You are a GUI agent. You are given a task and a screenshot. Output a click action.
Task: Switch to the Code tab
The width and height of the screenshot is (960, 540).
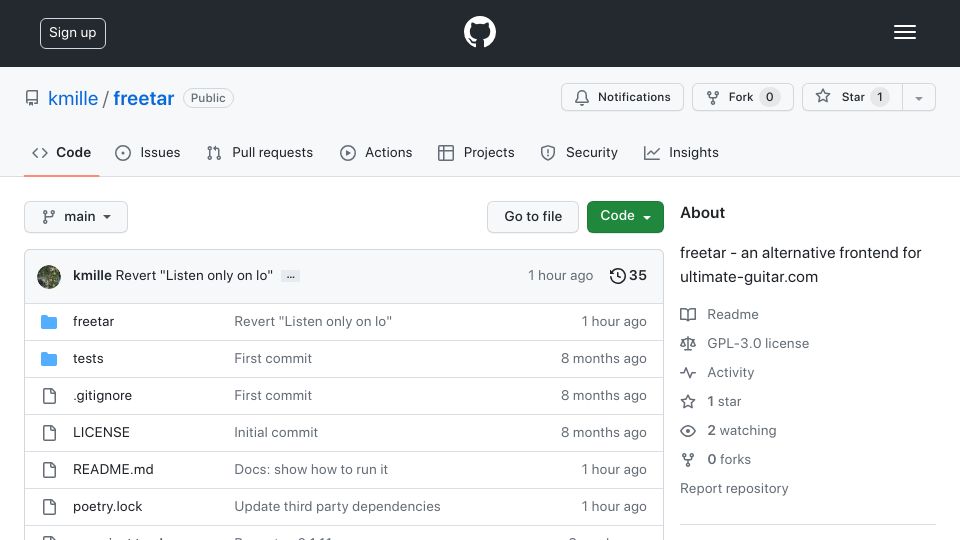click(62, 152)
